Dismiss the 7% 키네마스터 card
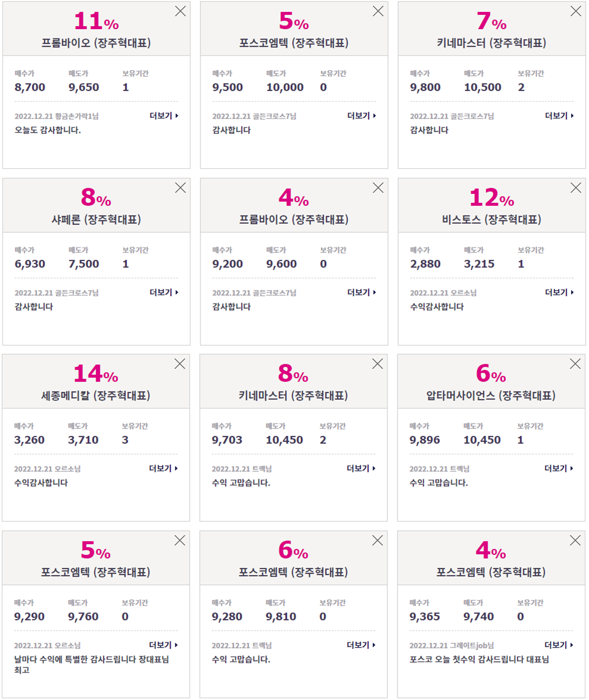This screenshot has width=589, height=700. click(x=576, y=11)
